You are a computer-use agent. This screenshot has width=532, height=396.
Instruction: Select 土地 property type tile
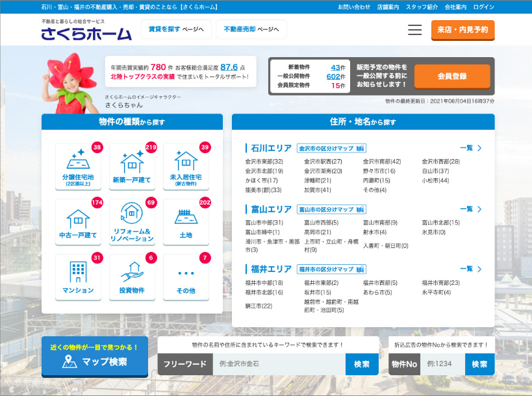point(186,222)
